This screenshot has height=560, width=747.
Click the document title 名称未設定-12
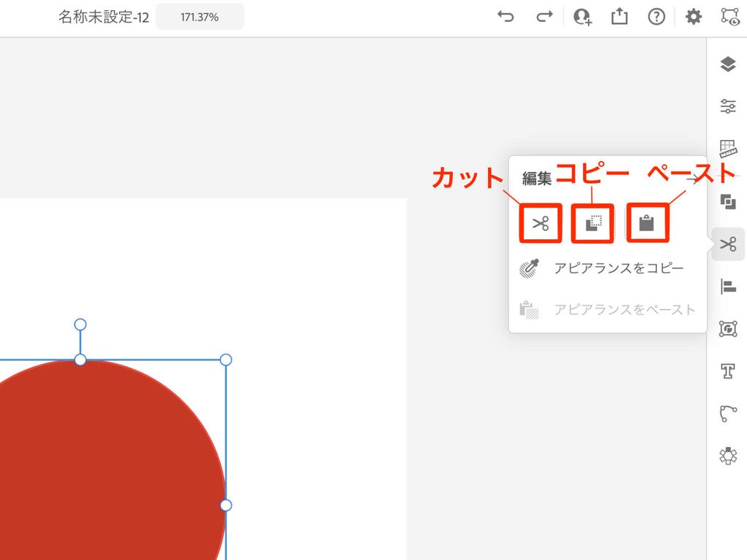(104, 17)
